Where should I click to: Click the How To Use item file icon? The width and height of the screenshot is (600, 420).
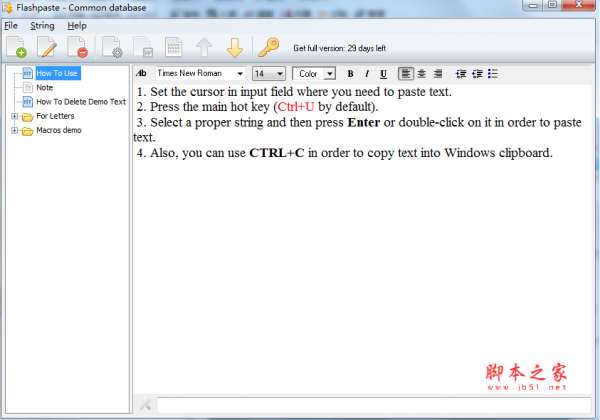coord(28,73)
